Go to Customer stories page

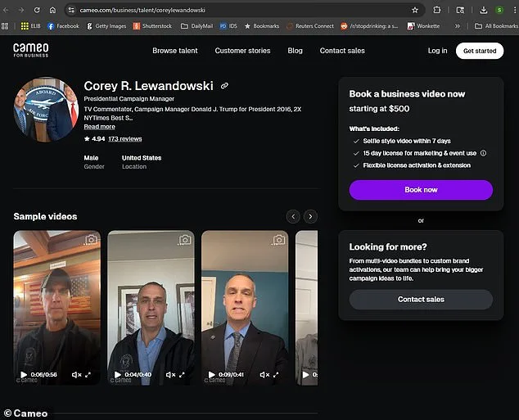pyautogui.click(x=242, y=51)
